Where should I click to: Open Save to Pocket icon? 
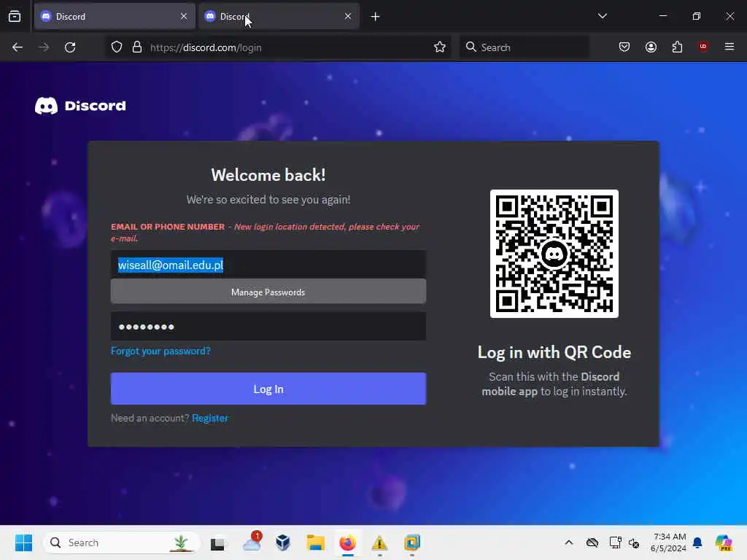coord(624,47)
